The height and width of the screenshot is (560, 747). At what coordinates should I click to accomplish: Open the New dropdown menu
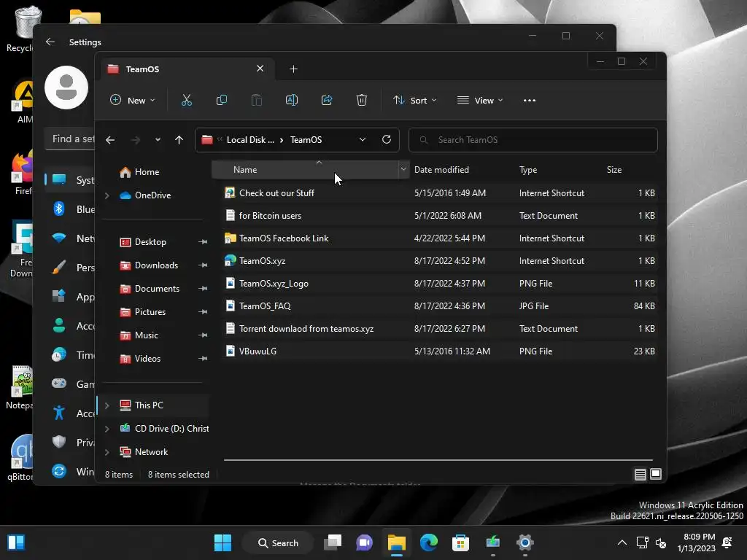click(133, 101)
